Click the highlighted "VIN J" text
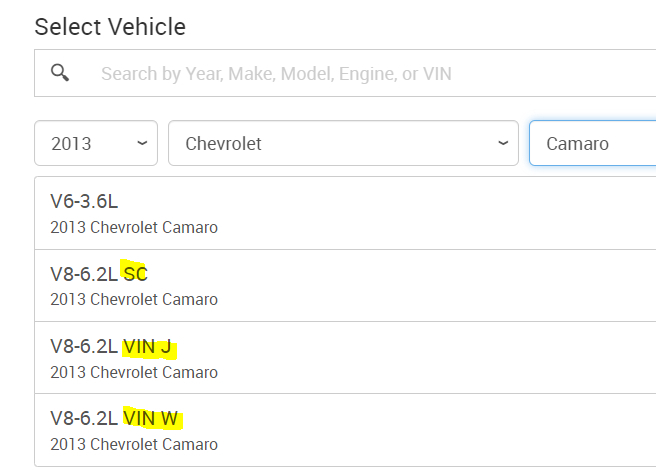 (148, 347)
